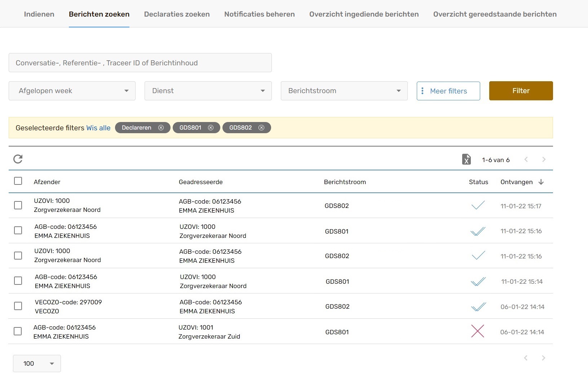Open the Indienen tab

tap(39, 14)
